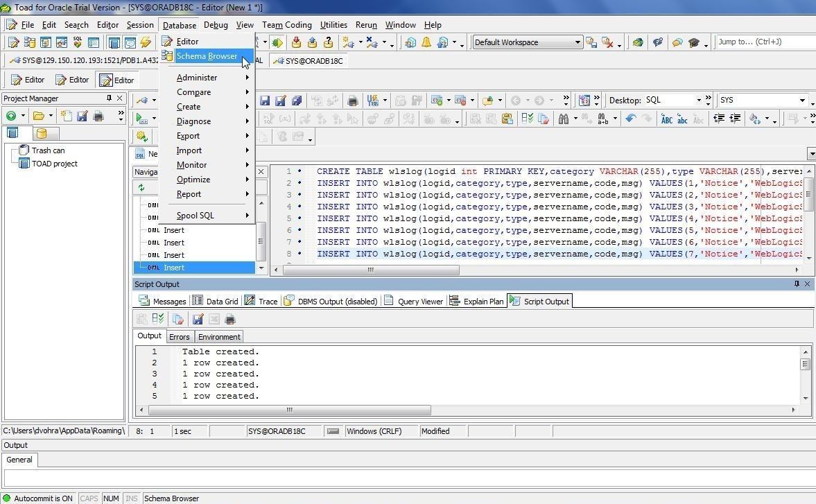Image resolution: width=816 pixels, height=504 pixels.
Task: Select the SYS@ORADB18C connection tab
Action: pos(309,61)
